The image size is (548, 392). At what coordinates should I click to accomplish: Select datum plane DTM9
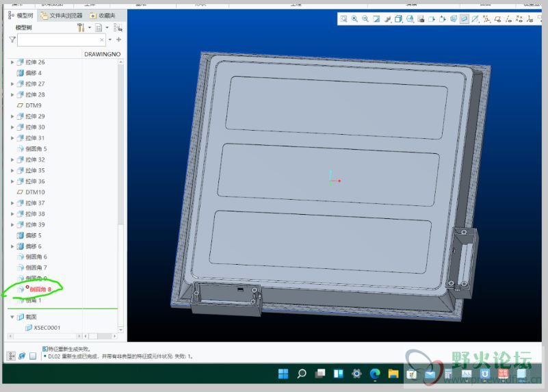point(29,105)
